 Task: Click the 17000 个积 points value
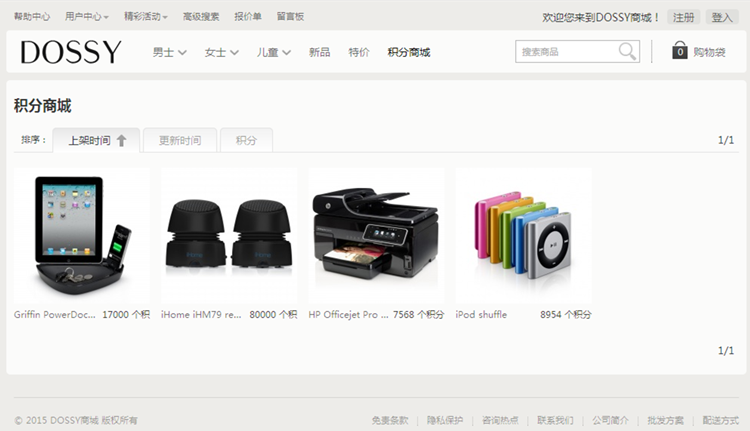click(126, 315)
